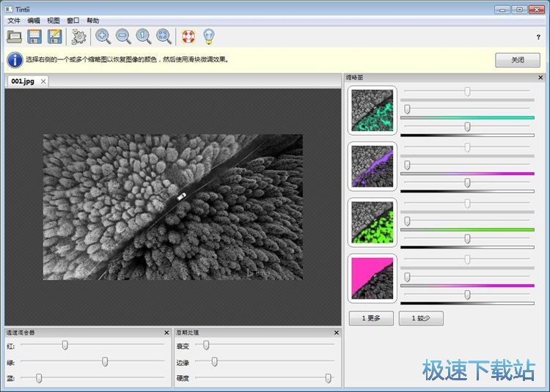Click the zoom to fit icon
Screen dimensions: 550x392
(x=164, y=36)
